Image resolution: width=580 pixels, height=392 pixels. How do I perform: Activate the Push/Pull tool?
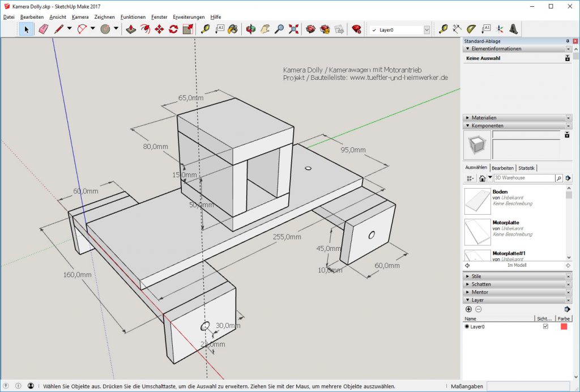[130, 29]
